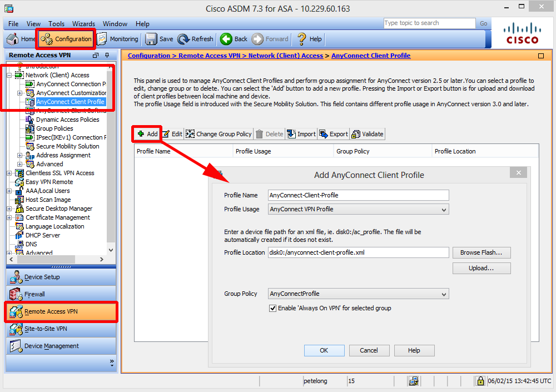Click the Dynamic Access Policies tree icon
The width and height of the screenshot is (556, 392).
(30, 120)
